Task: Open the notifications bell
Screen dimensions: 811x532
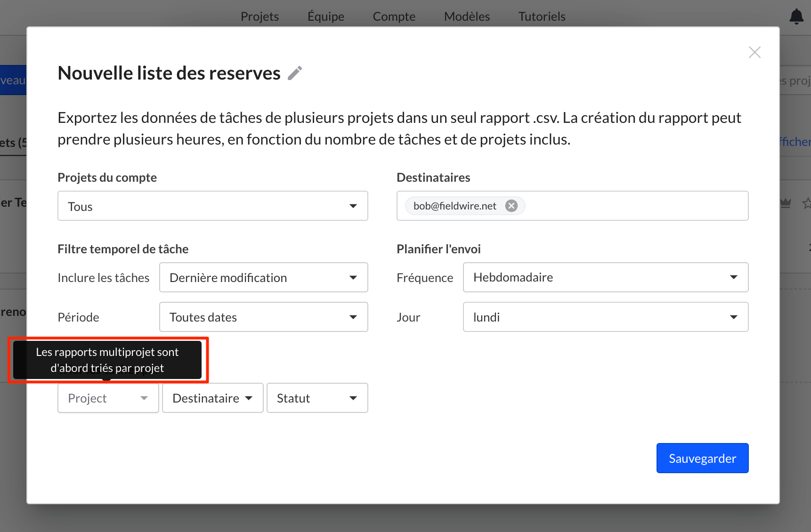Action: [x=796, y=16]
